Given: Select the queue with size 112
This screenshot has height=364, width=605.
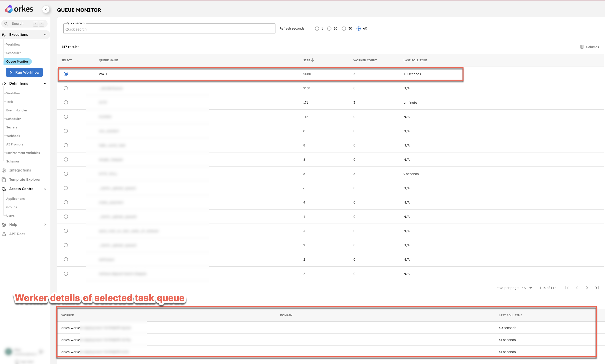Looking at the screenshot, I should click(66, 117).
